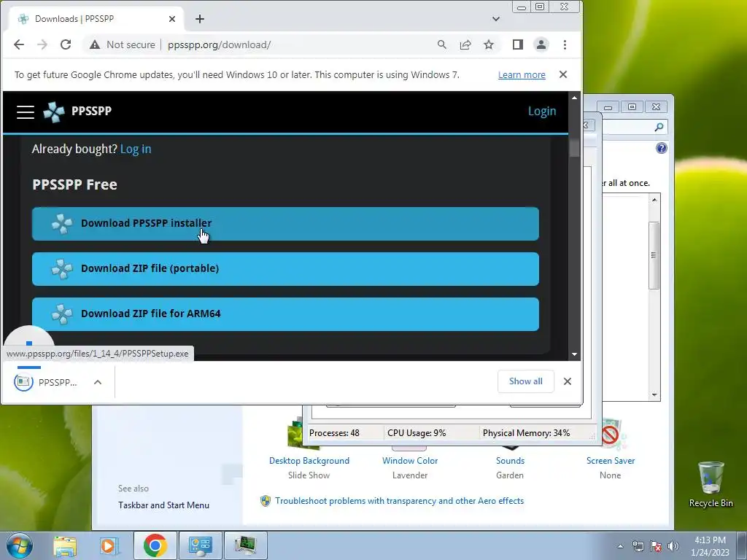Open Windows Explorer from taskbar
The height and width of the screenshot is (560, 747).
point(65,545)
